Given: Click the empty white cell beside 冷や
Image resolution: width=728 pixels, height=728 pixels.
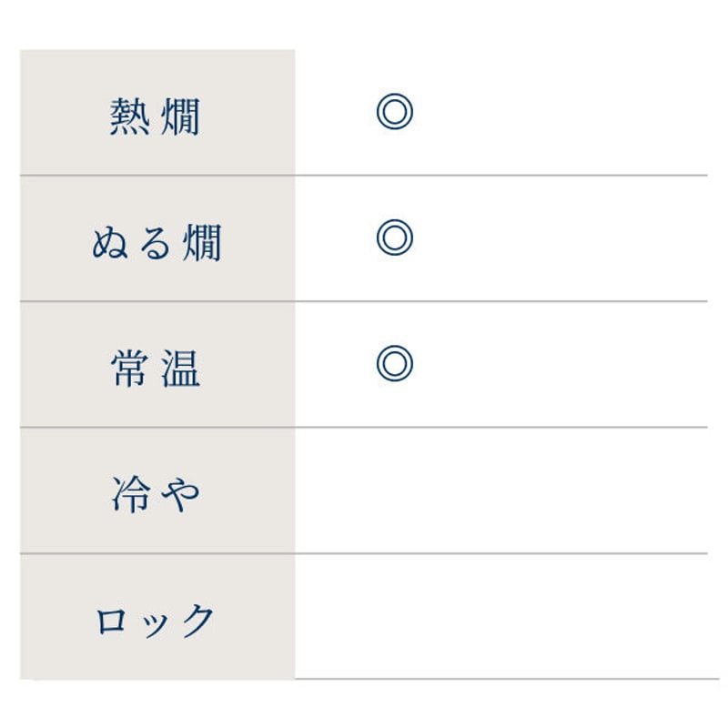Looking at the screenshot, I should 501,490.
